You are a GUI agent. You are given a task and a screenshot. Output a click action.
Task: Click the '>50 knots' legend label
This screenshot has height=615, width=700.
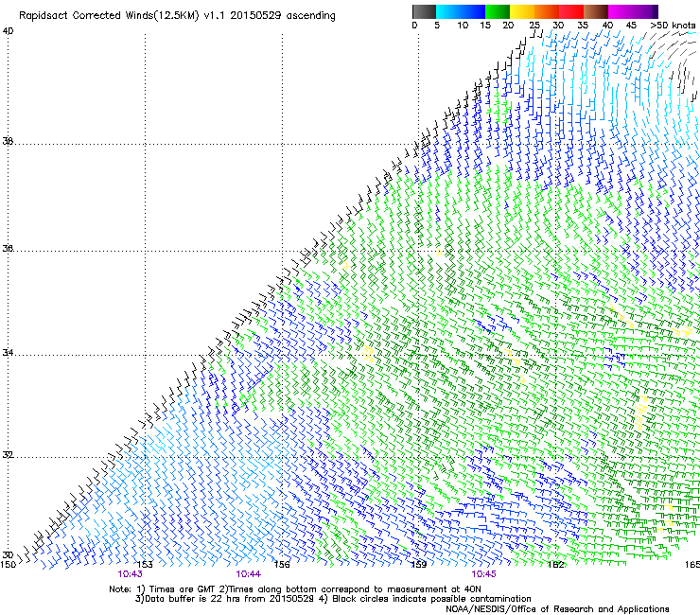tap(673, 26)
